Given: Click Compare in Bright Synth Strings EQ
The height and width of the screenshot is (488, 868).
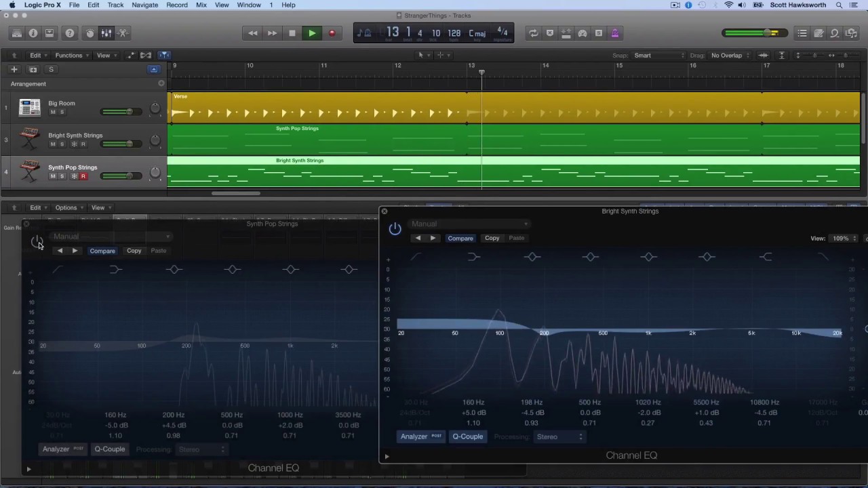Looking at the screenshot, I should pyautogui.click(x=460, y=238).
